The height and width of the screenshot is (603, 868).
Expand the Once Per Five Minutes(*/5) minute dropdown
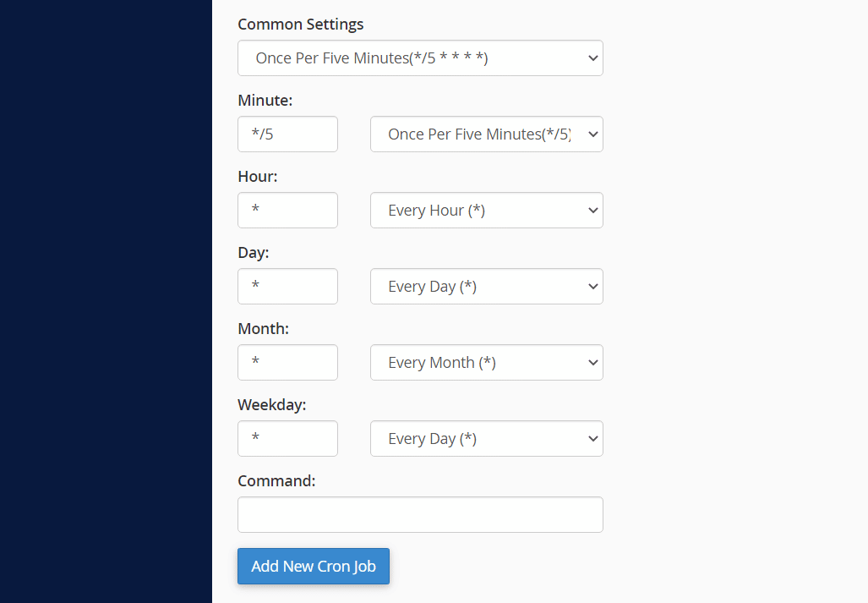tap(486, 134)
